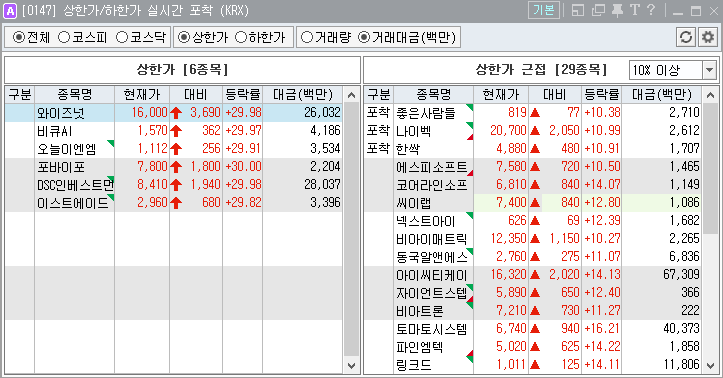Click the +30.00 rate of 포바이포

pos(243,167)
